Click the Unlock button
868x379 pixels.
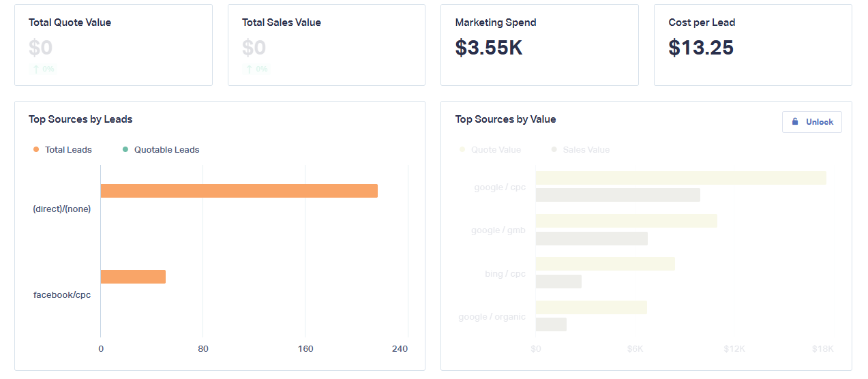coord(811,122)
